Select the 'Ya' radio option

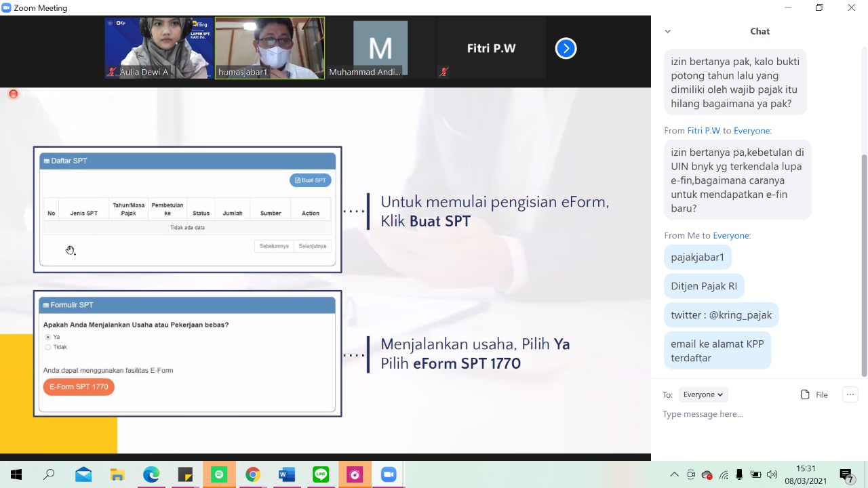pos(48,337)
